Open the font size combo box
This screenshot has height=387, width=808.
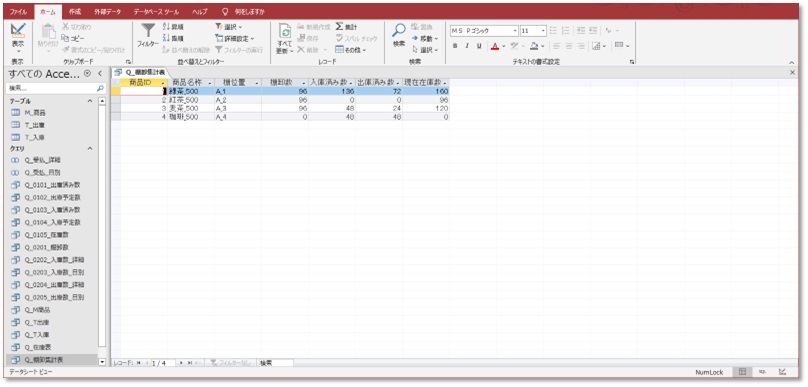533,31
